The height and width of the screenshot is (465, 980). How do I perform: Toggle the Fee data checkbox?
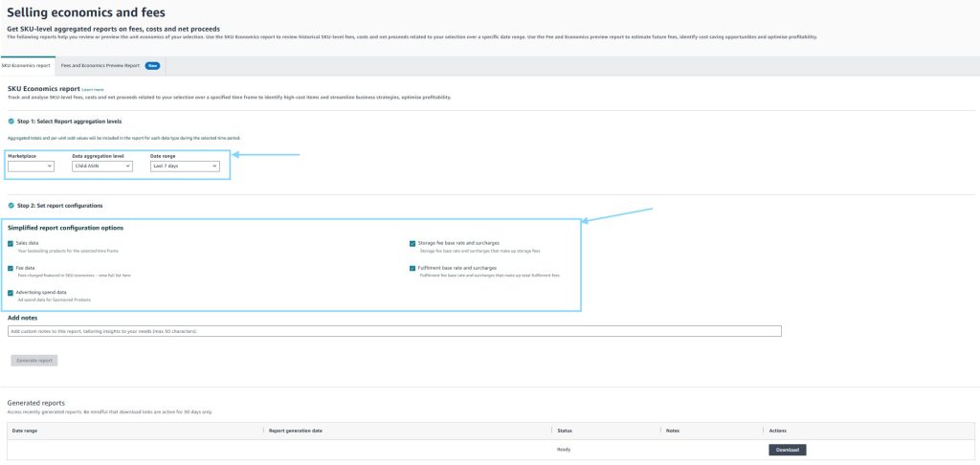click(x=11, y=269)
